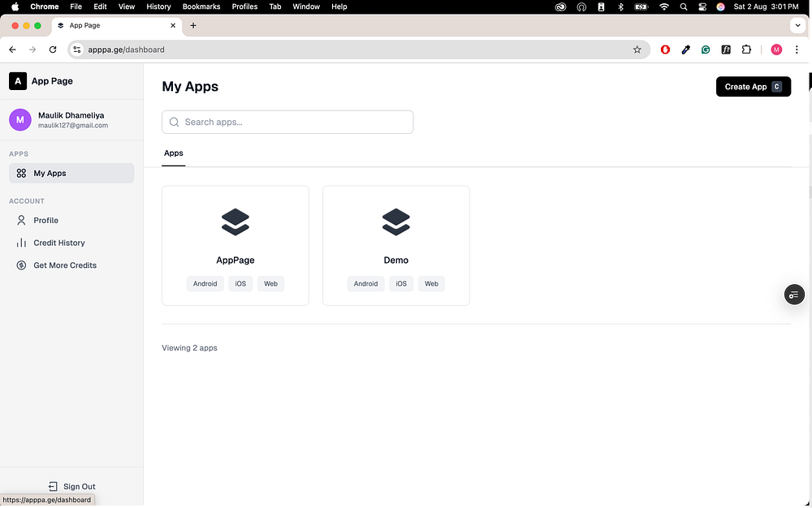Click the Create App button

(753, 86)
